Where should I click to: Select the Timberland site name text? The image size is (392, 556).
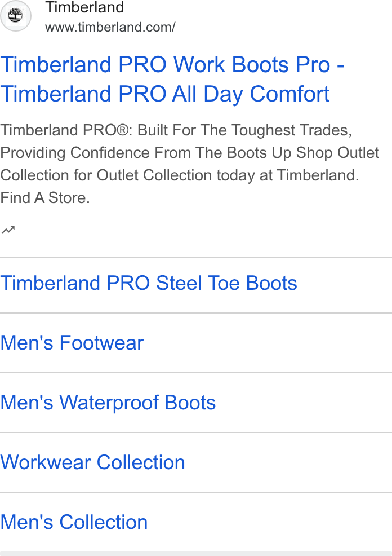click(x=84, y=7)
